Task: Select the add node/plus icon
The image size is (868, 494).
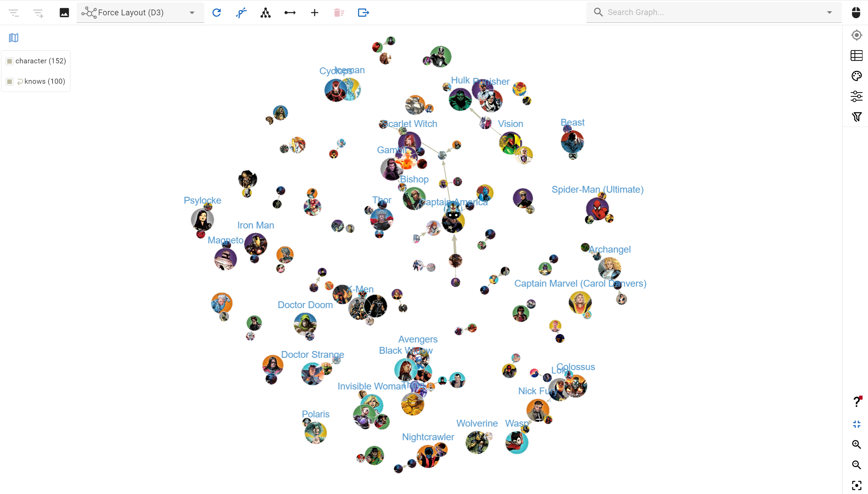Action: point(314,12)
